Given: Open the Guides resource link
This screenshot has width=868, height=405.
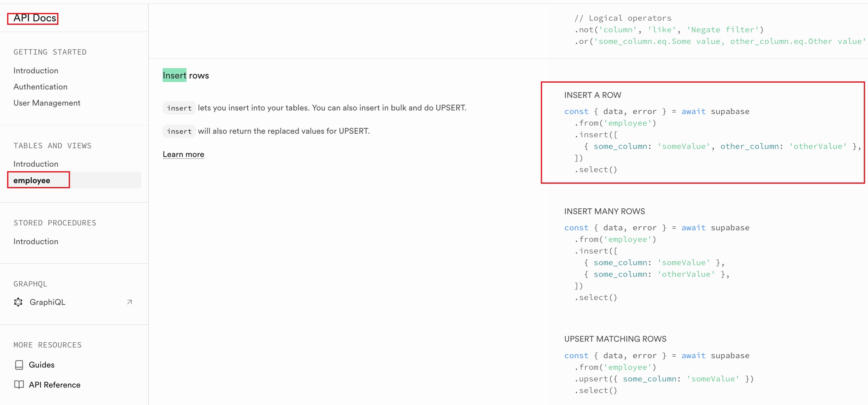Looking at the screenshot, I should click(x=41, y=365).
